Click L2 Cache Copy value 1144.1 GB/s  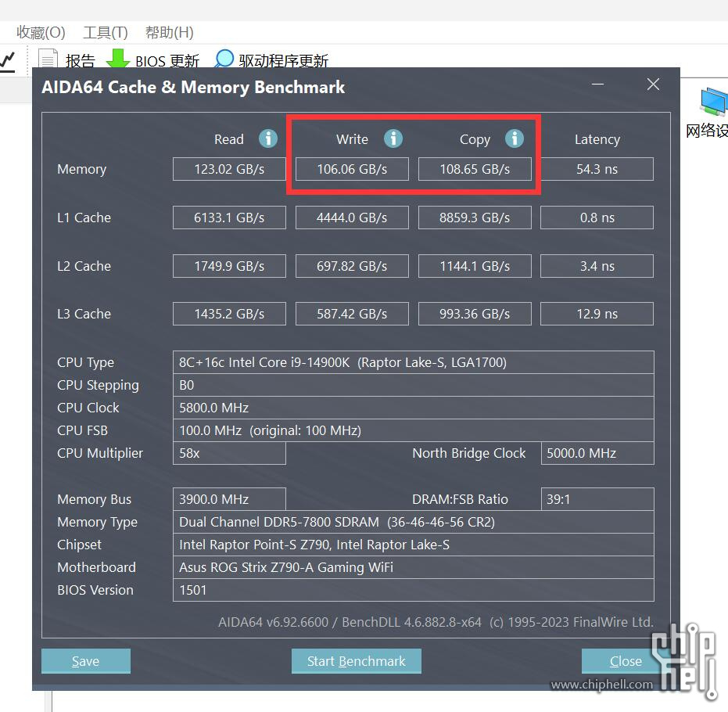(475, 266)
